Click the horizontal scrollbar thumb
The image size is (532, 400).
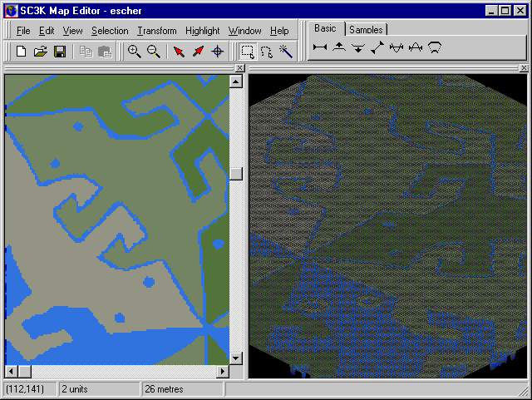pos(24,372)
